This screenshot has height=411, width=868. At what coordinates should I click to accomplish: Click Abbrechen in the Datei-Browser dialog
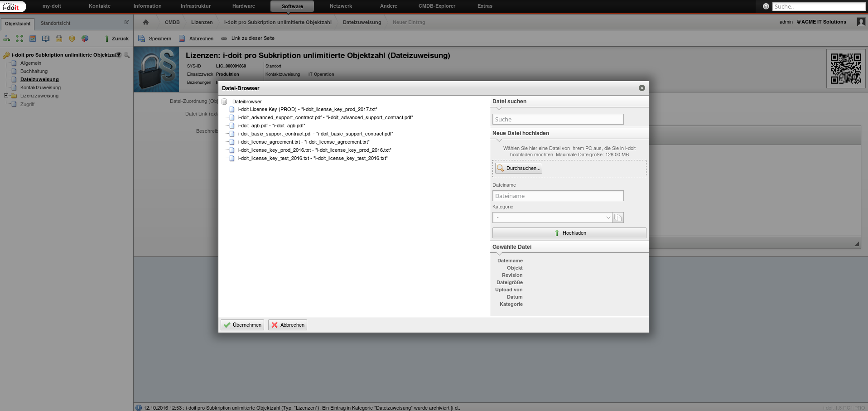(x=288, y=325)
